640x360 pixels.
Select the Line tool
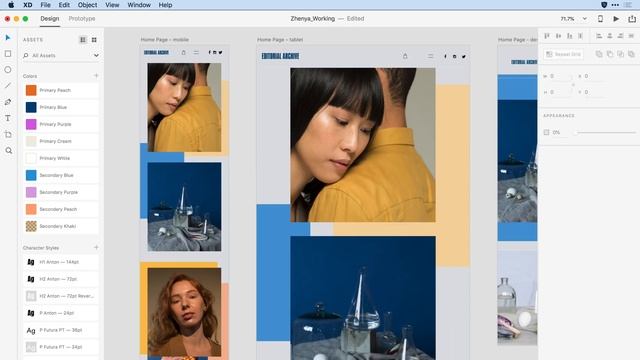click(8, 86)
